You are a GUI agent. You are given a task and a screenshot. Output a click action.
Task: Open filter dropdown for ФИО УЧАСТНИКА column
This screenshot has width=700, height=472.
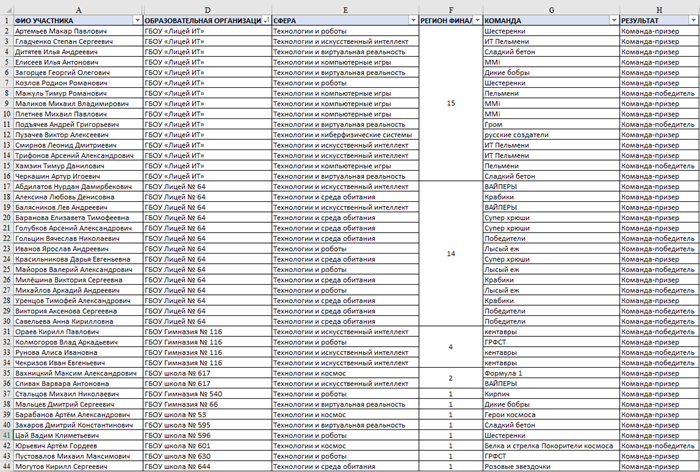pos(136,20)
